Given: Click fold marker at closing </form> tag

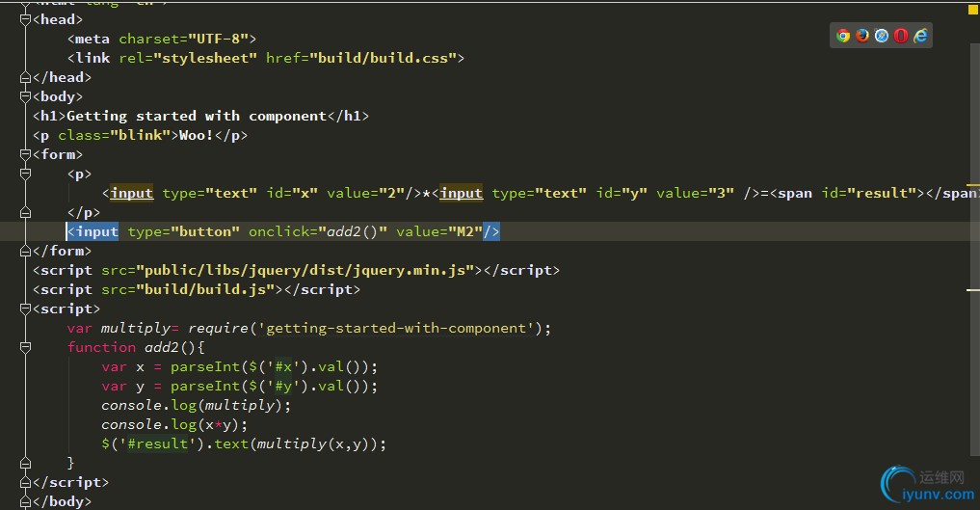Looking at the screenshot, I should click(26, 252).
